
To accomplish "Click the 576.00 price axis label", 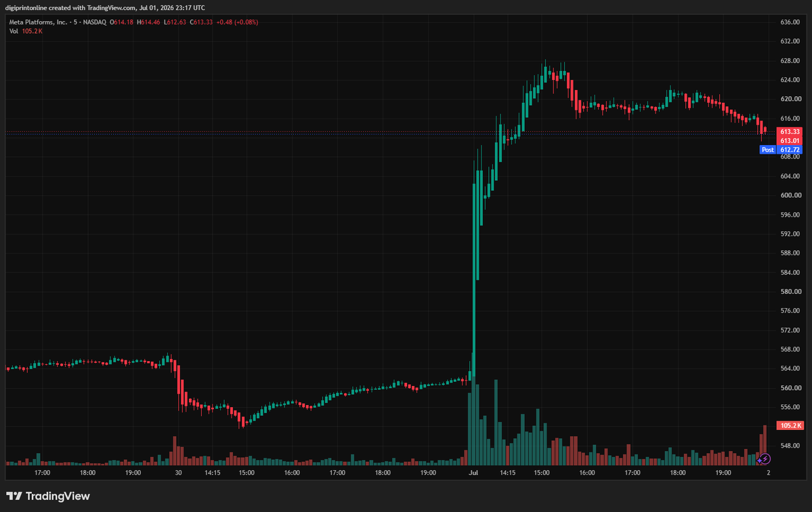I will 790,311.
